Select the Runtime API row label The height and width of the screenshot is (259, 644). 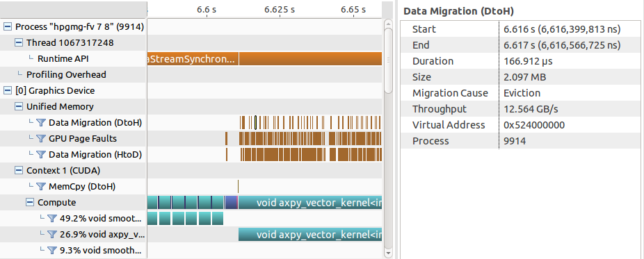click(63, 58)
